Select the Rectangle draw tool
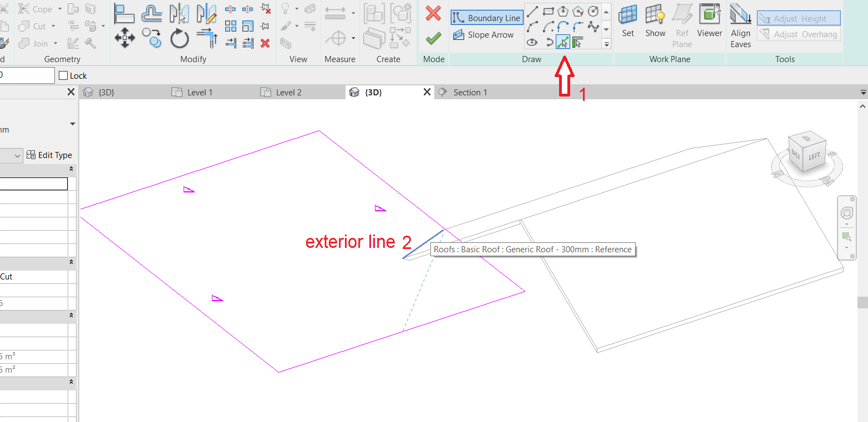This screenshot has width=868, height=422. coord(547,11)
